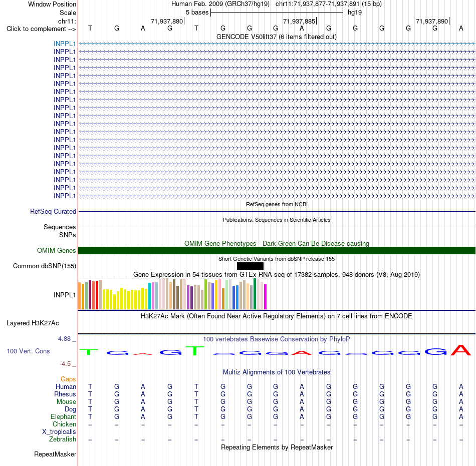Click the Layered H3K27Ac label
The image size is (476, 466).
pyautogui.click(x=33, y=323)
